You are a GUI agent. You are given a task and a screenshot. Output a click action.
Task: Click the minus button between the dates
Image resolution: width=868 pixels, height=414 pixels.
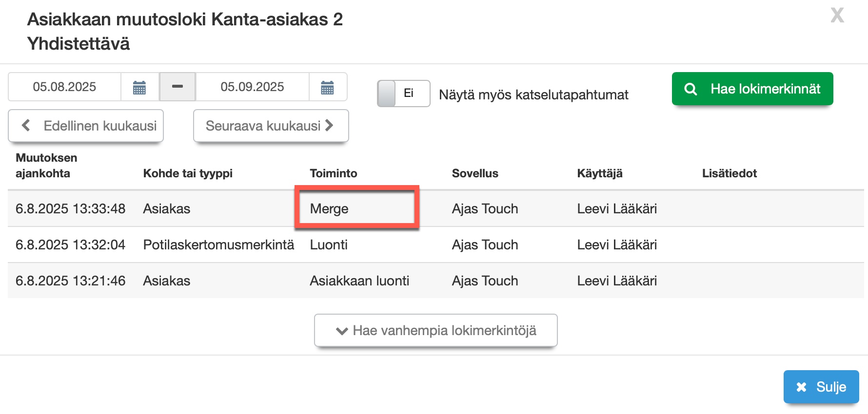(x=178, y=87)
